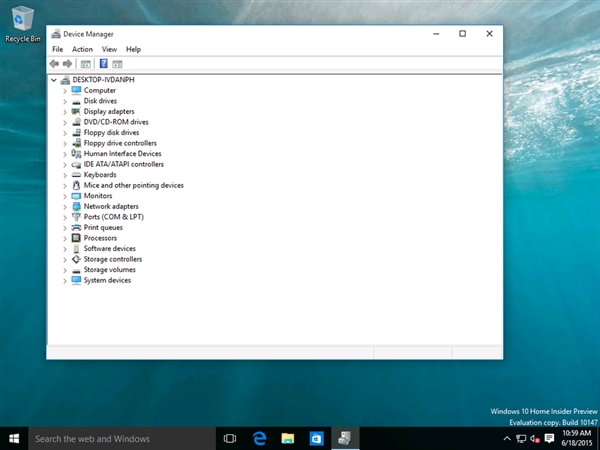Click the Search the web and Windows box
This screenshot has height=450, width=600.
click(x=122, y=439)
